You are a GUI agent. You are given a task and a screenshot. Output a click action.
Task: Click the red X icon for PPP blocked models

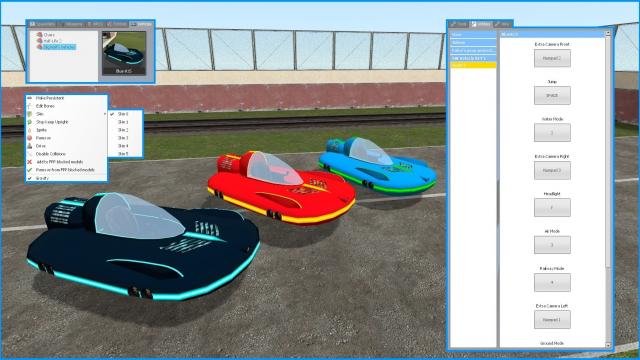coord(29,162)
